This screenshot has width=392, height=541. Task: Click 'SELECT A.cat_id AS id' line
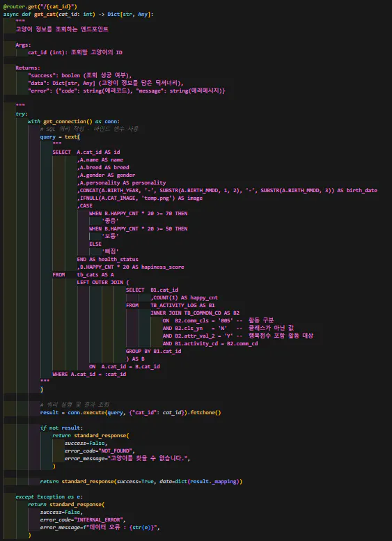86,152
